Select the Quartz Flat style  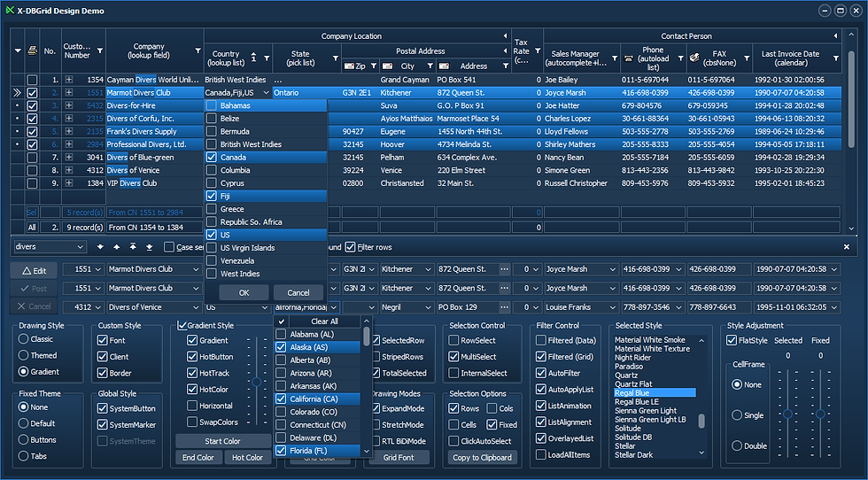click(633, 384)
